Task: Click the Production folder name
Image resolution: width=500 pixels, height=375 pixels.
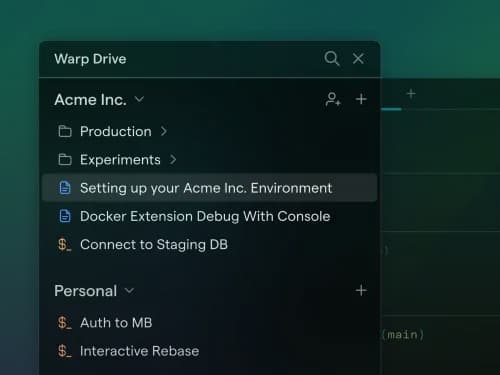Action: [116, 131]
